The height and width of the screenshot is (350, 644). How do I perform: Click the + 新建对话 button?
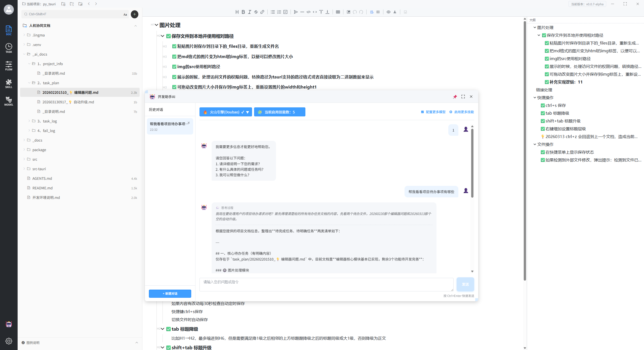(x=170, y=293)
